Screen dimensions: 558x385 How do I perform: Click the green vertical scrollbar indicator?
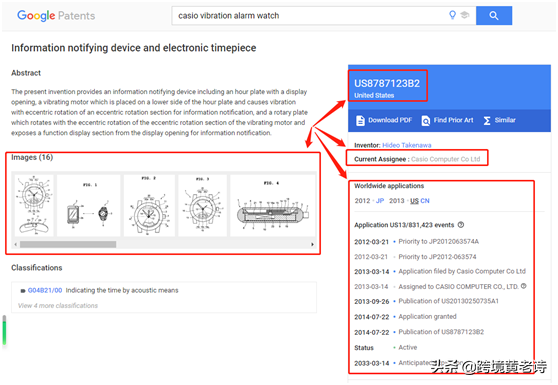click(x=4, y=330)
